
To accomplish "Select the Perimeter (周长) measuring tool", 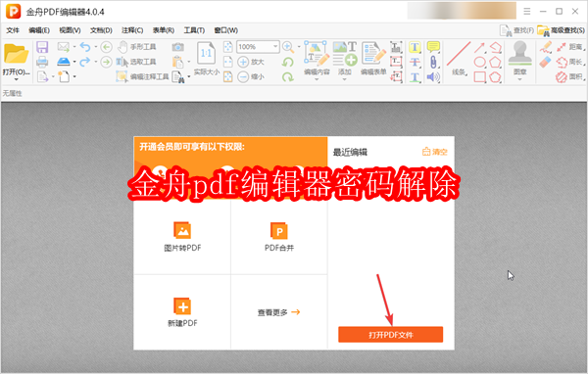I will coord(569,62).
